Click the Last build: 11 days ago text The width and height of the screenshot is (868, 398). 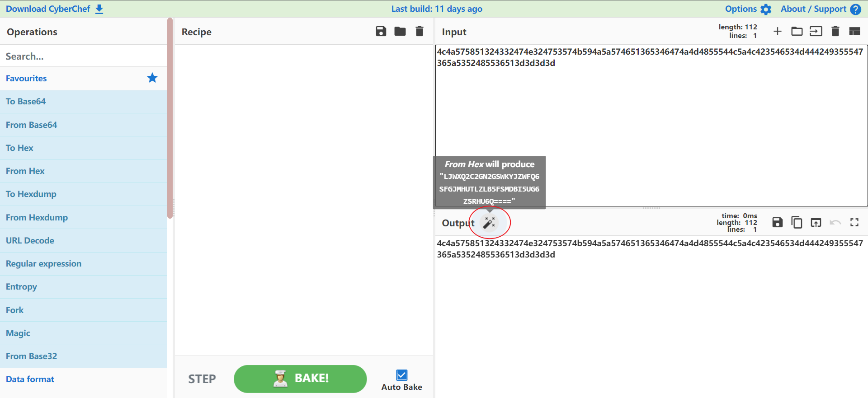pos(437,9)
